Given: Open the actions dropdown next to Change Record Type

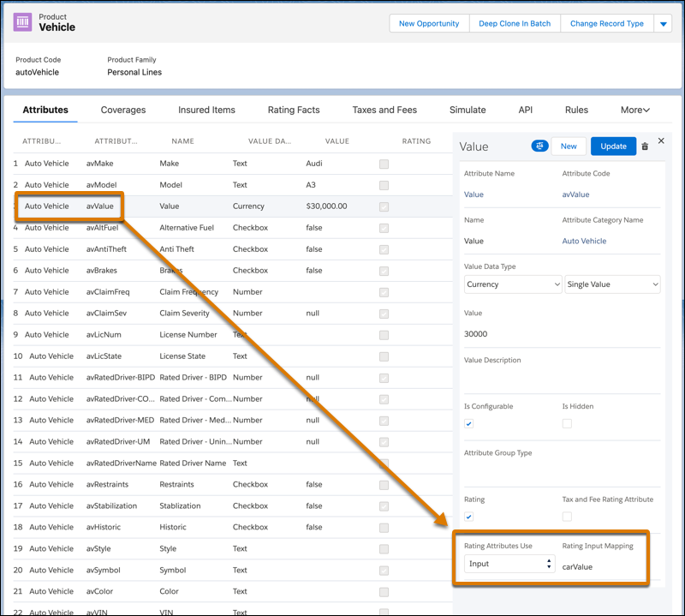Looking at the screenshot, I should pos(663,24).
